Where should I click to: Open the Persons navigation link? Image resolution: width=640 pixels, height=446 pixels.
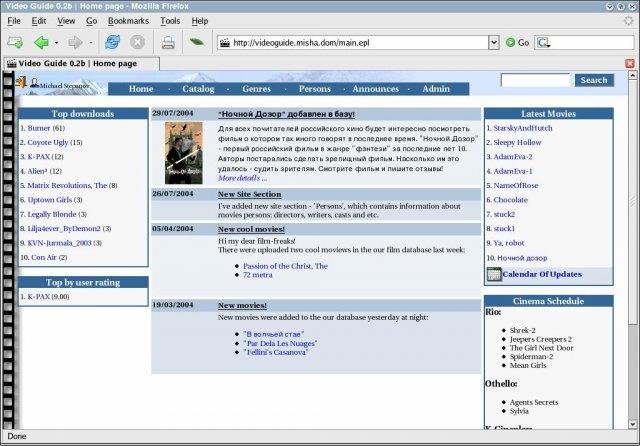point(315,89)
